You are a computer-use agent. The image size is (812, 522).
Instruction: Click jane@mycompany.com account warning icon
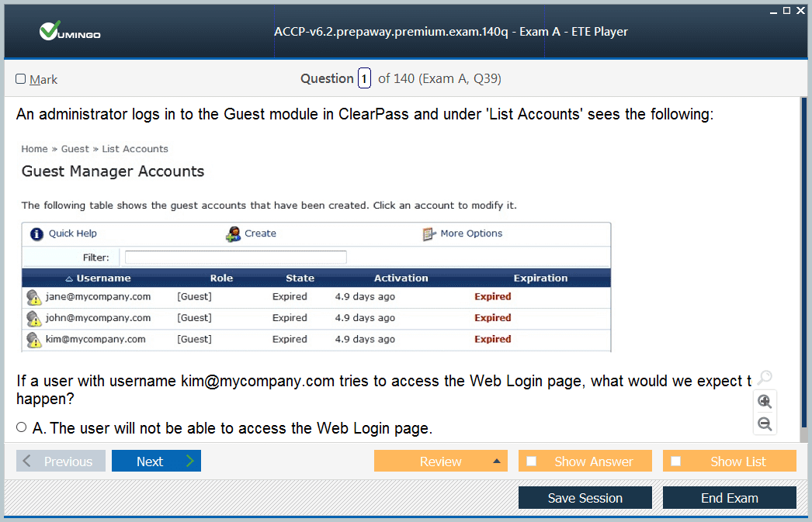(33, 298)
